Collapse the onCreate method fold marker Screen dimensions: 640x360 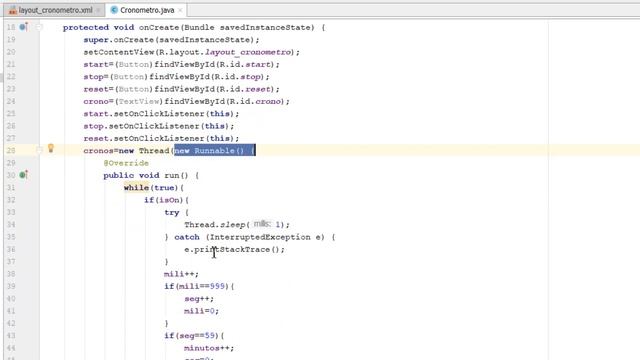(39, 27)
